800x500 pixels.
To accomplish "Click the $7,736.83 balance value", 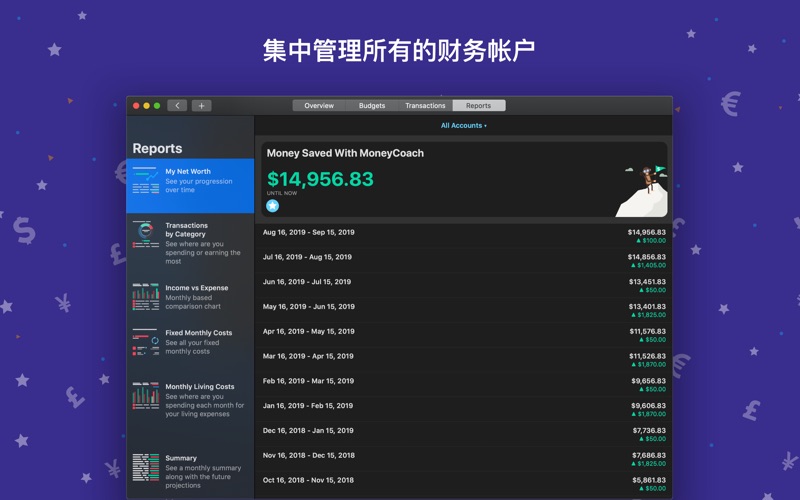I will click(649, 431).
